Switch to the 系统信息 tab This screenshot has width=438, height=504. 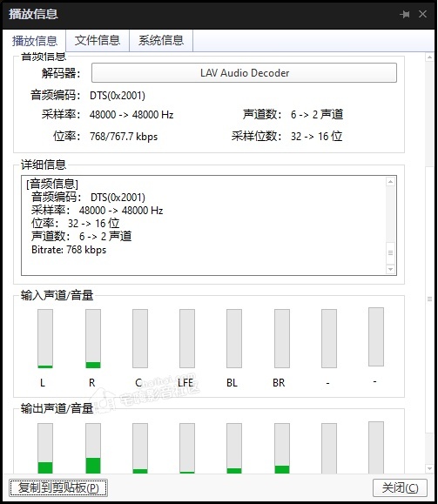(161, 41)
